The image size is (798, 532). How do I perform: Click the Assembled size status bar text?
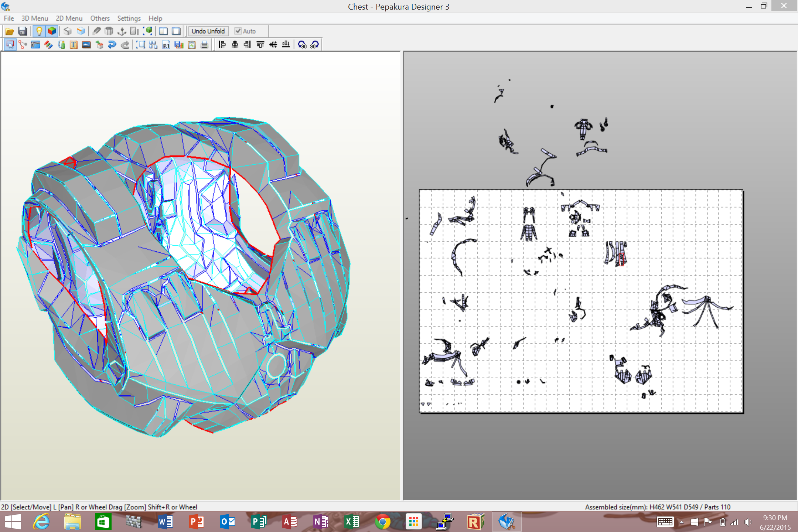coord(658,507)
